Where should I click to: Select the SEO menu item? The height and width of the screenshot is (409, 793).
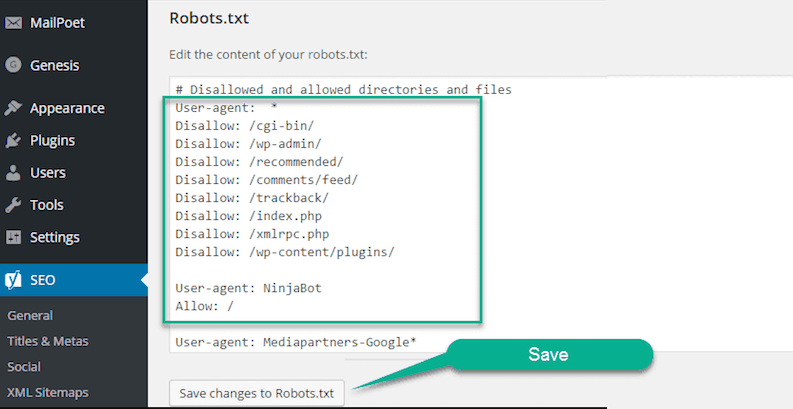coord(74,280)
